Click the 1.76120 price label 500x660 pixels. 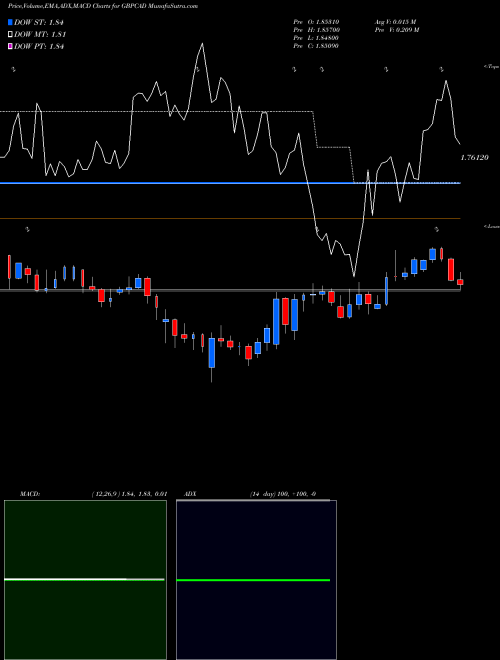(x=475, y=158)
